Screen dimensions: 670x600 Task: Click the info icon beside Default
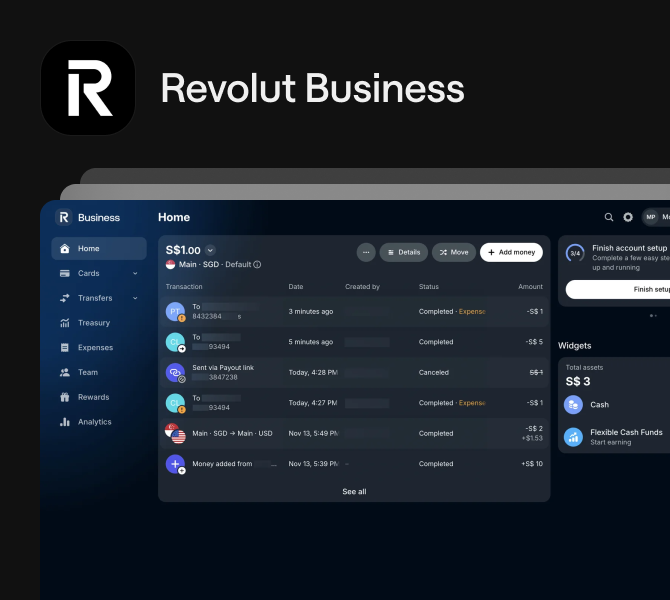(257, 265)
